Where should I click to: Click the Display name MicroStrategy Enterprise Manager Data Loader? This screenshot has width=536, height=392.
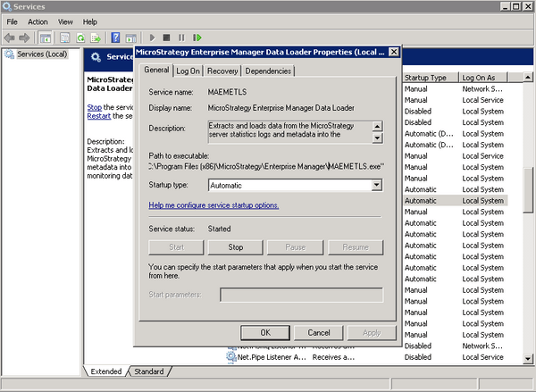click(x=281, y=108)
